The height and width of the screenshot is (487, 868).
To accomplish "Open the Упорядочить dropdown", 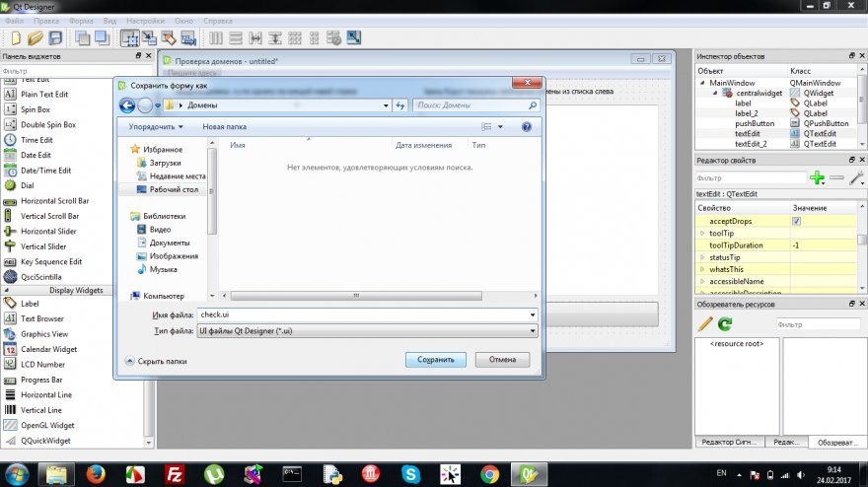I will [x=156, y=127].
